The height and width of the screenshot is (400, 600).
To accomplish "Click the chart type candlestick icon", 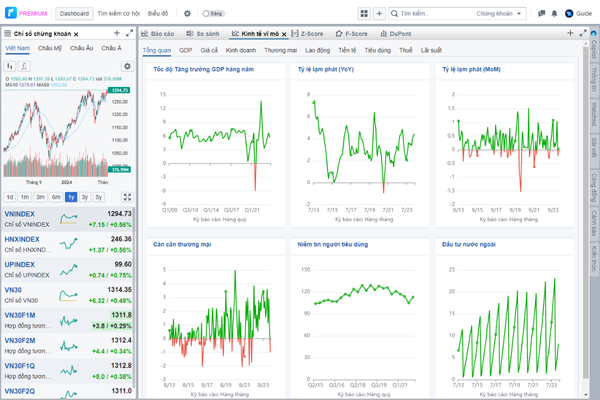I will click(9, 66).
